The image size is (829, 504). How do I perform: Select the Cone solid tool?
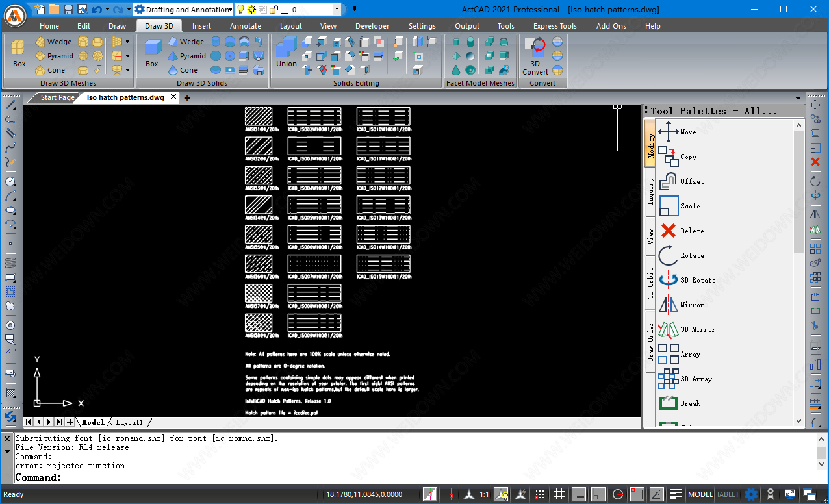(183, 70)
